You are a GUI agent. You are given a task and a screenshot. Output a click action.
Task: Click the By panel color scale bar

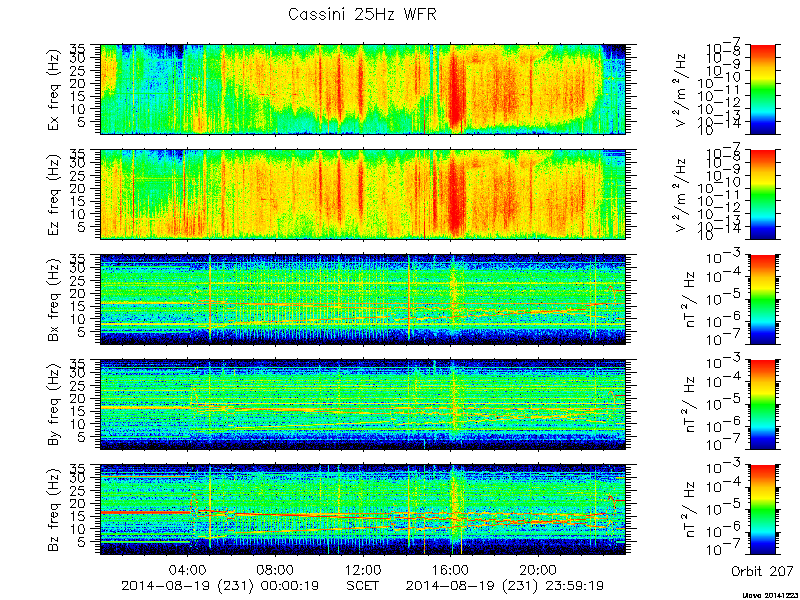point(762,405)
